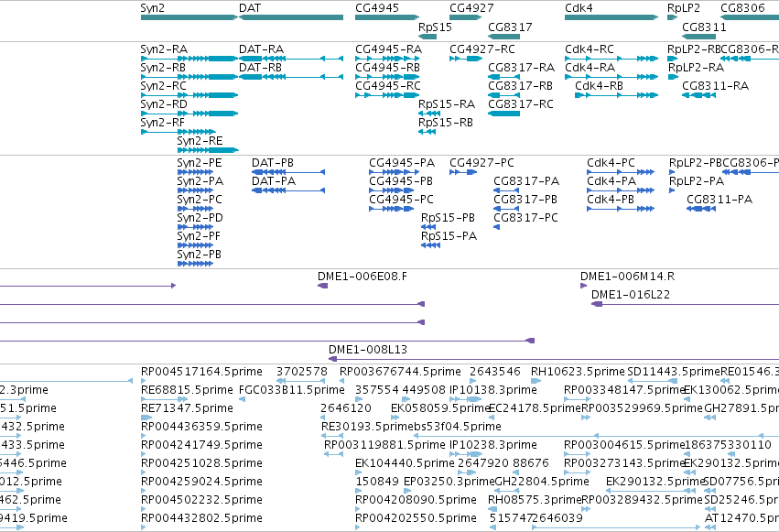Select the Syn2 gene bar

pyautogui.click(x=189, y=17)
